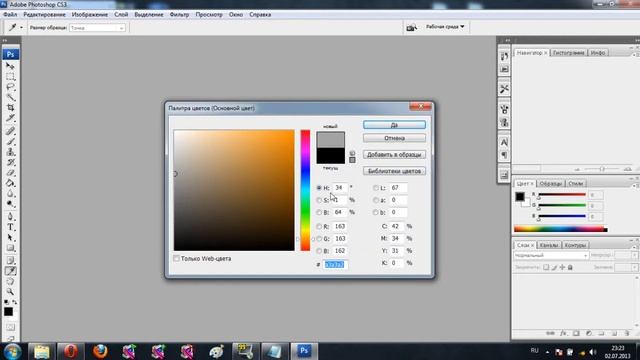The height and width of the screenshot is (360, 640).
Task: Open Библиотеки цветов color libraries
Action: coord(394,171)
